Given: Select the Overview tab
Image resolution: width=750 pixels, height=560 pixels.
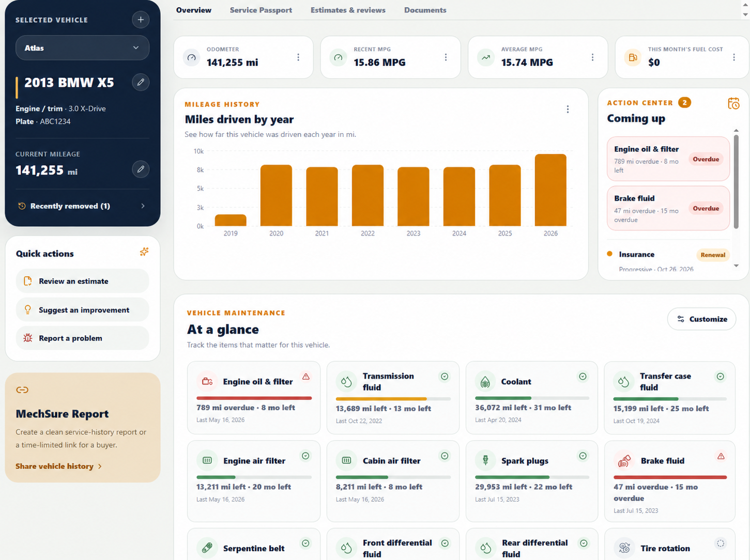Looking at the screenshot, I should pyautogui.click(x=194, y=10).
